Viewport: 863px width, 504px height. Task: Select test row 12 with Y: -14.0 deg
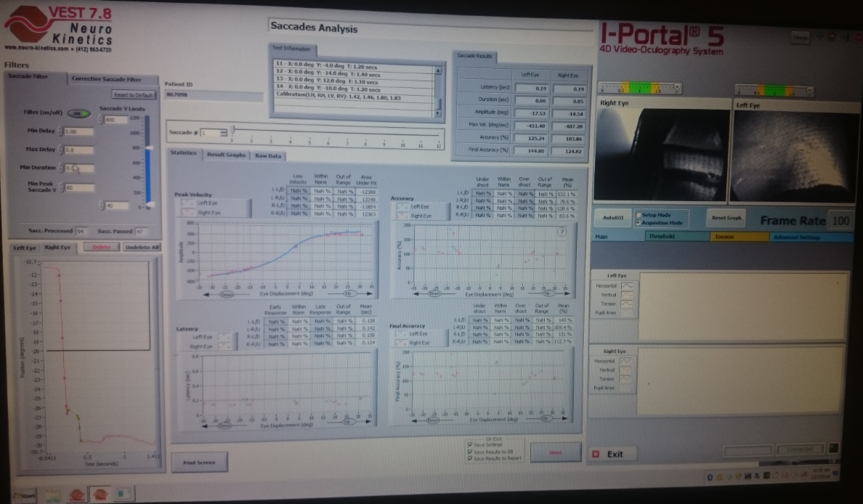click(354, 73)
